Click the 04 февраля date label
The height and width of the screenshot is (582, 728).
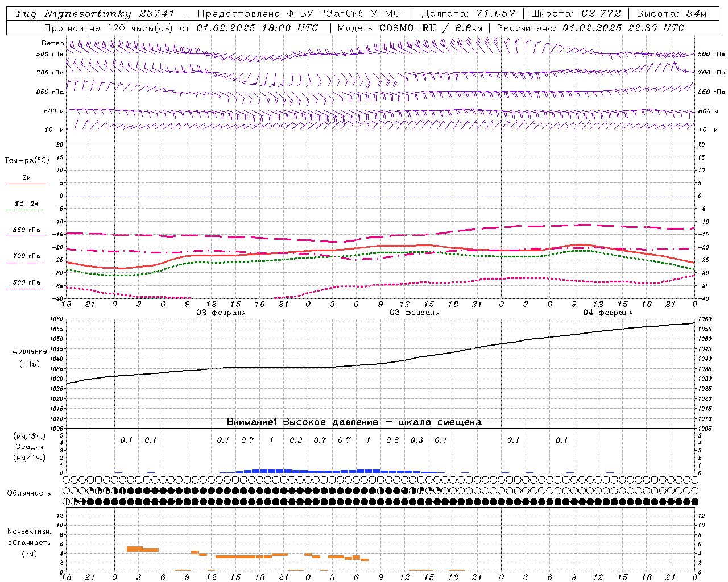tap(608, 313)
